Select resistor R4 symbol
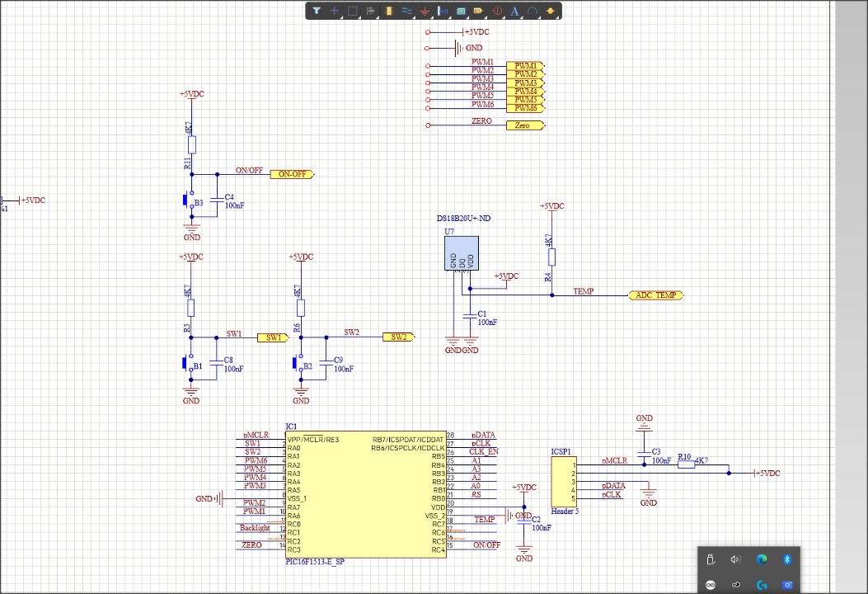Viewport: 868px width, 594px height. click(551, 257)
